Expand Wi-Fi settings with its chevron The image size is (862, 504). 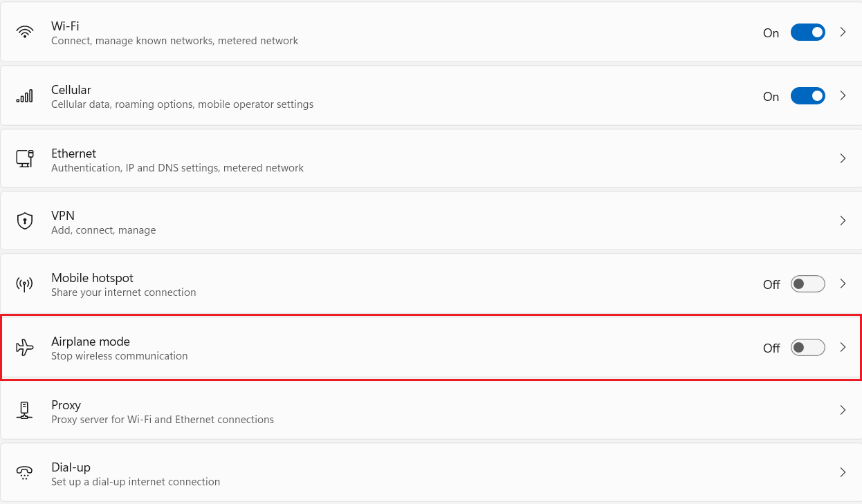pyautogui.click(x=843, y=32)
